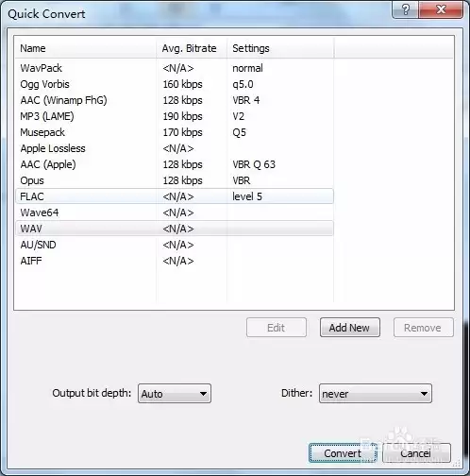Viewport: 470px width, 476px height.
Task: Select the WavPack preset row
Action: pos(175,68)
